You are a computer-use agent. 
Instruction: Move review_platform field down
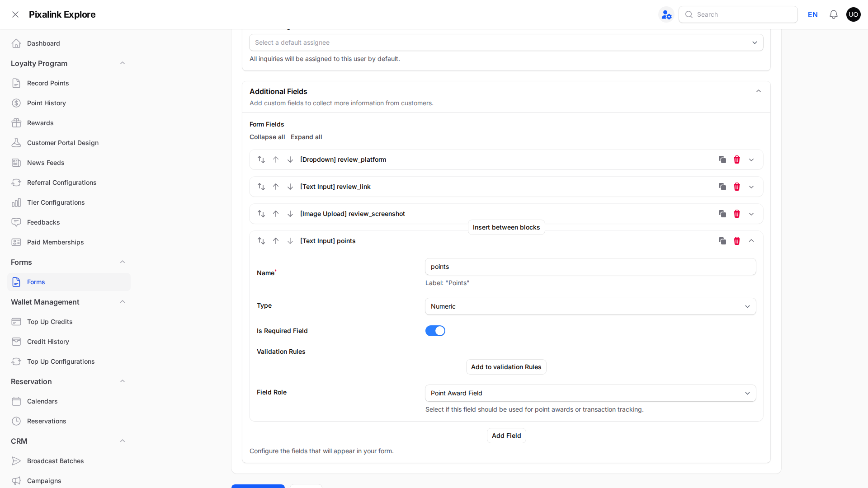pos(290,160)
